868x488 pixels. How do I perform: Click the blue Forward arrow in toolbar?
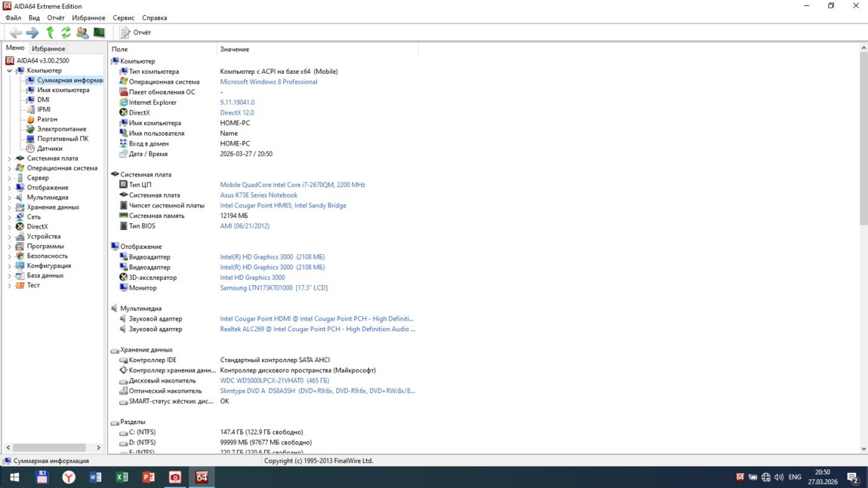point(32,32)
